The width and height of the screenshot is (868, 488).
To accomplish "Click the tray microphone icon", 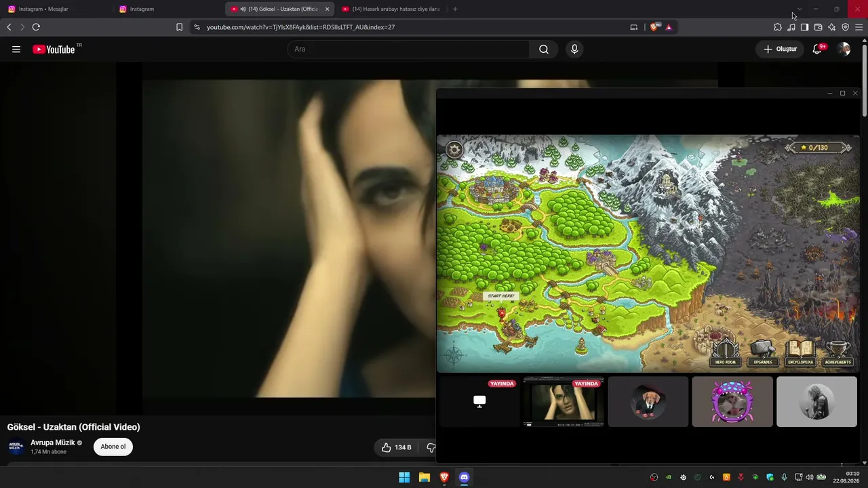I will point(784,477).
